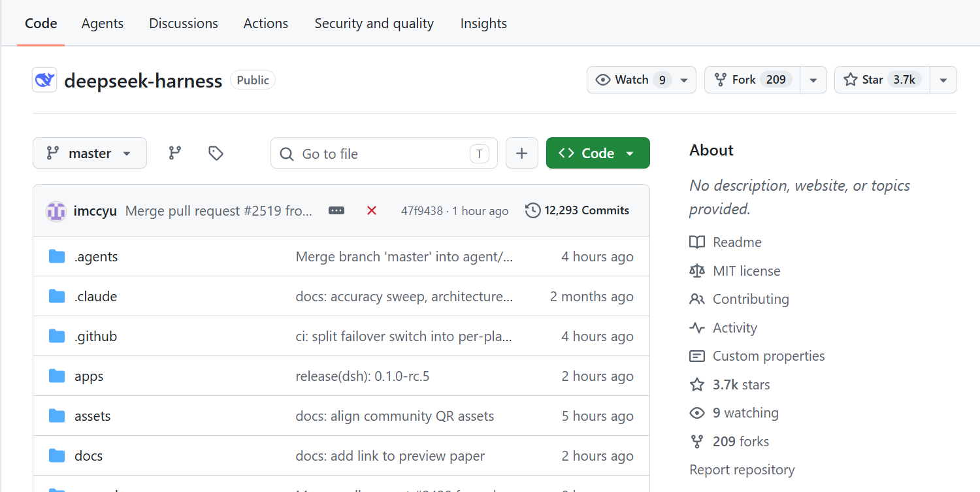Expand the commit message ellipsis
Screen dimensions: 980x492
click(x=336, y=210)
